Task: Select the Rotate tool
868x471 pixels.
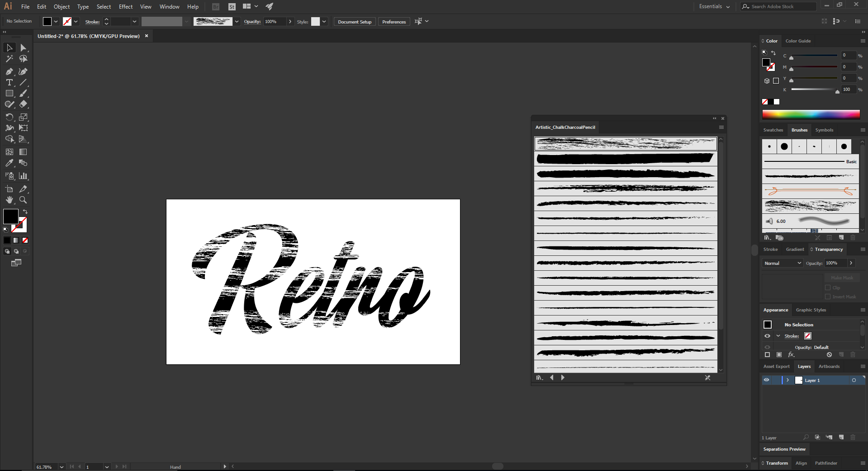Action: coord(9,117)
